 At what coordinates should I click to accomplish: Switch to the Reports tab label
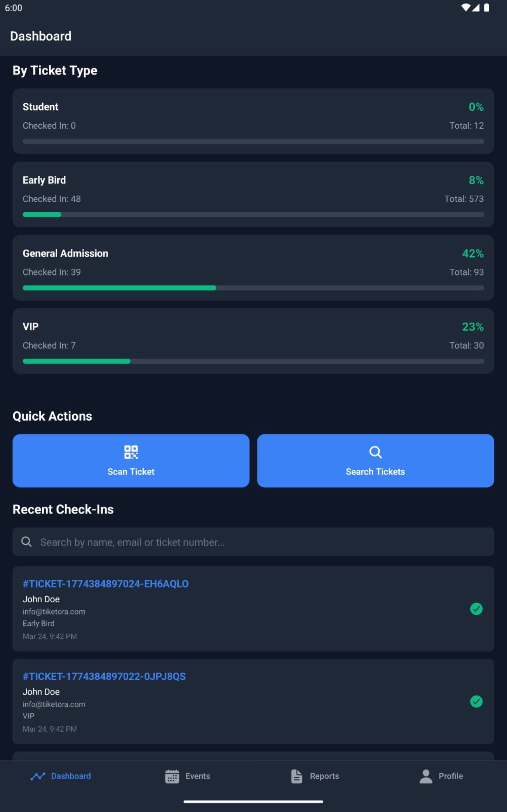coord(324,776)
